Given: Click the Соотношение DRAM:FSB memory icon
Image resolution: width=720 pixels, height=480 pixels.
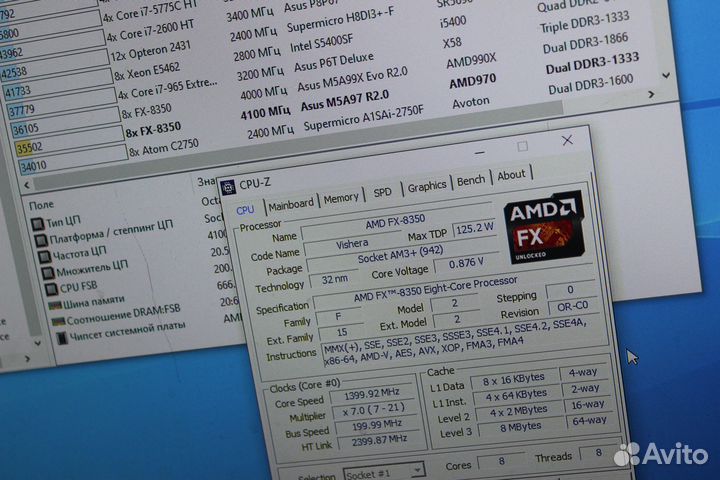Looking at the screenshot, I should (x=58, y=322).
